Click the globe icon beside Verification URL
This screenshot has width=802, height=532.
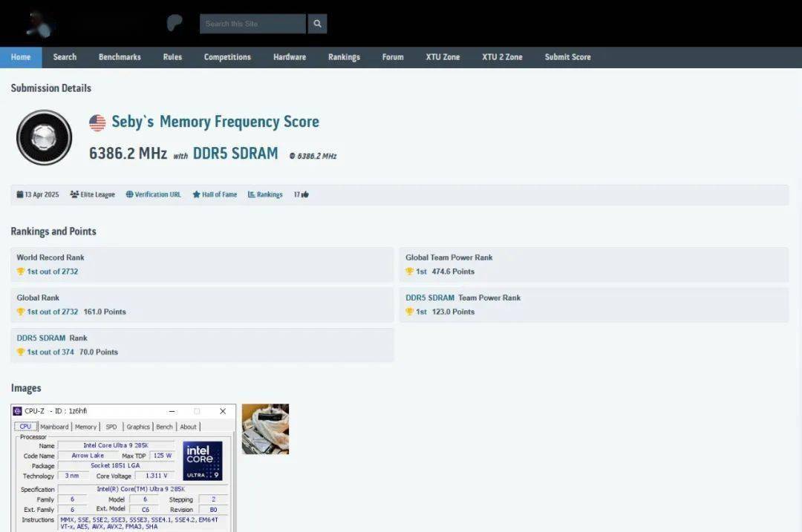point(129,194)
